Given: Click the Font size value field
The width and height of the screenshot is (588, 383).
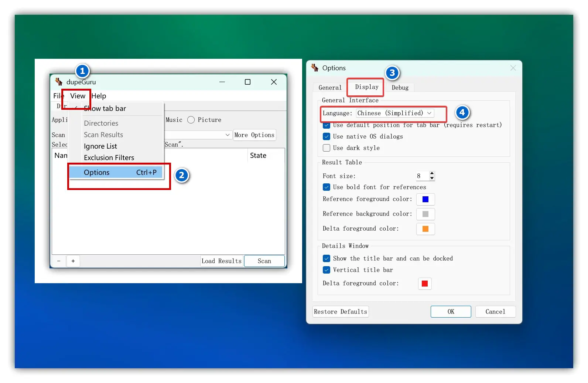Looking at the screenshot, I should click(422, 176).
